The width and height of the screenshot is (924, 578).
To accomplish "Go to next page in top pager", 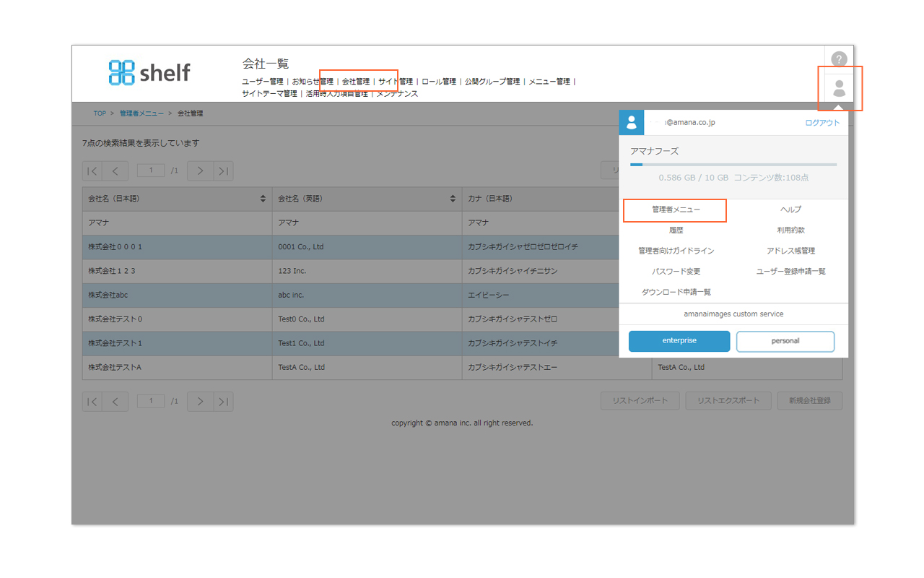I will (201, 171).
